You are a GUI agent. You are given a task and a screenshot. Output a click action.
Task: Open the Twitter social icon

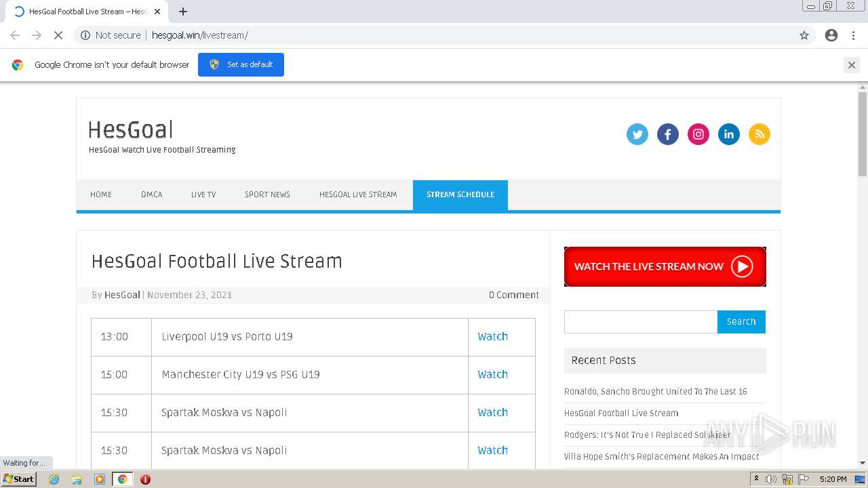[637, 134]
